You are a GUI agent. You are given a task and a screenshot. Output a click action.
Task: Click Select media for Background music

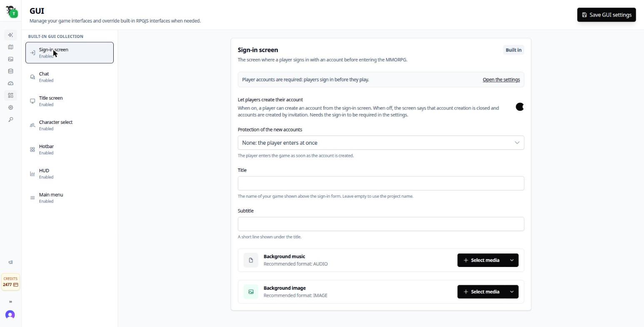click(x=481, y=260)
